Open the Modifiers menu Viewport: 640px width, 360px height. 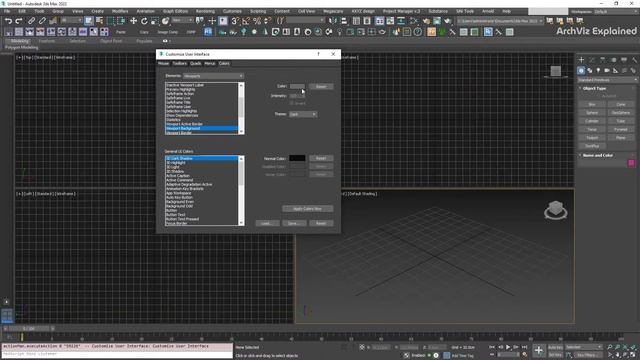120,11
